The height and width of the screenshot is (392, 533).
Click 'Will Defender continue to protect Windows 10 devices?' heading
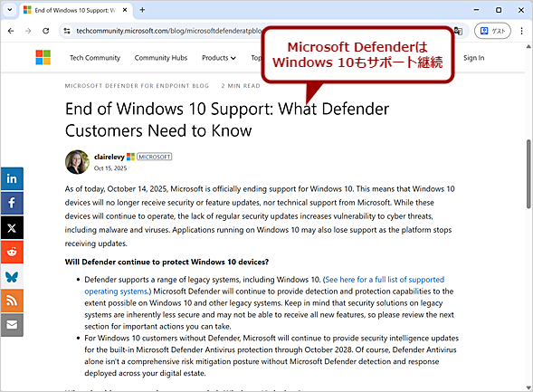pyautogui.click(x=167, y=262)
